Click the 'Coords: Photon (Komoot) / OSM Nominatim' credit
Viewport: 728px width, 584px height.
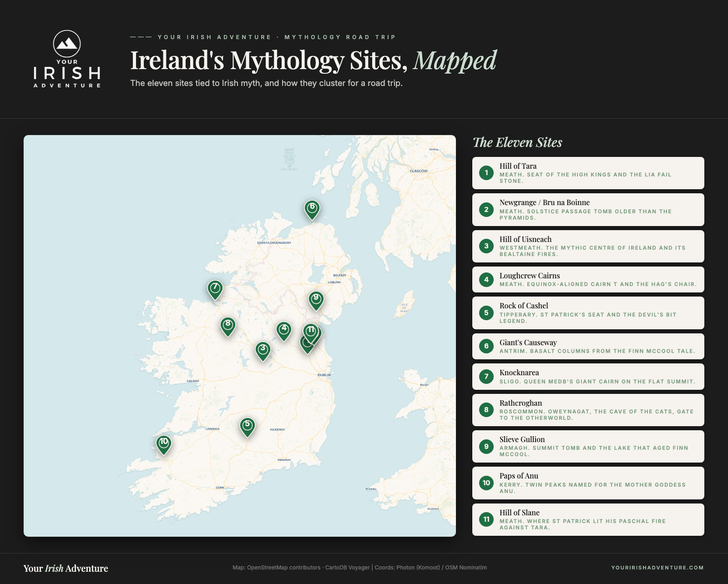tap(431, 568)
